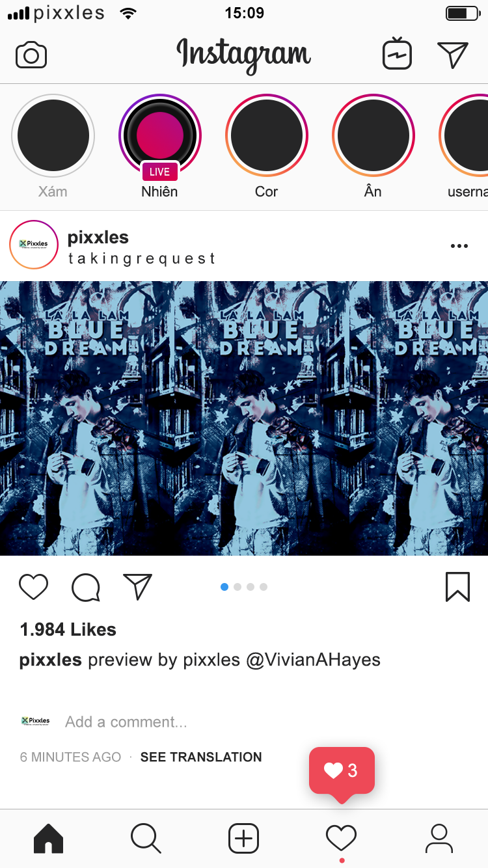Save the post with the bookmark icon
The width and height of the screenshot is (488, 868).
(458, 587)
